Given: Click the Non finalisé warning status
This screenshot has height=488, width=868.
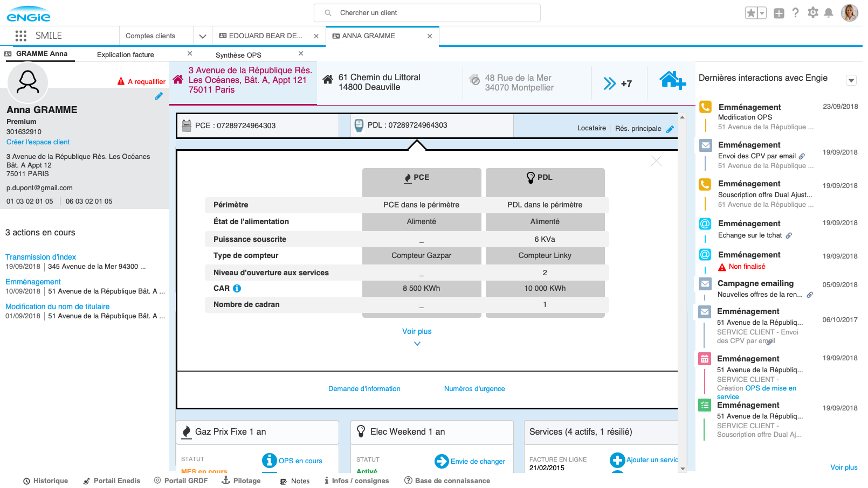Looking at the screenshot, I should [x=742, y=267].
